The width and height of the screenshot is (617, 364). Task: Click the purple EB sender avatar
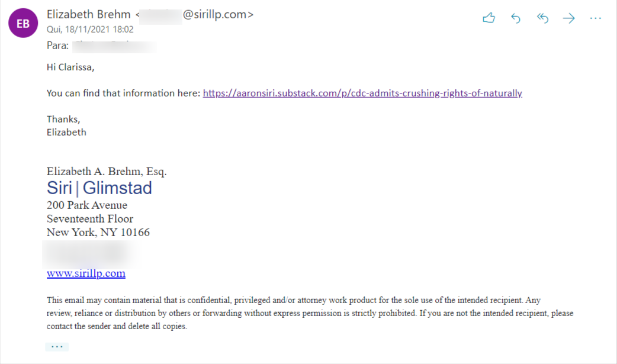pos(23,23)
